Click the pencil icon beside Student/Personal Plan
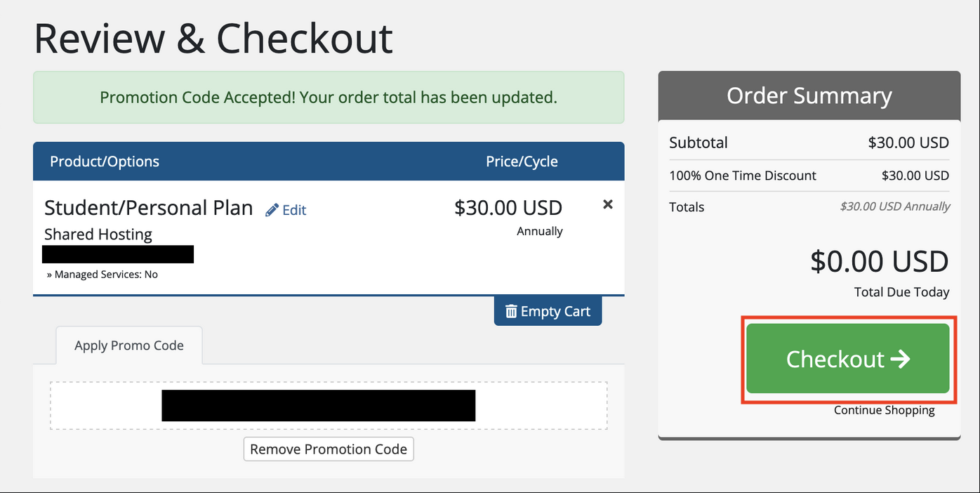 [272, 210]
